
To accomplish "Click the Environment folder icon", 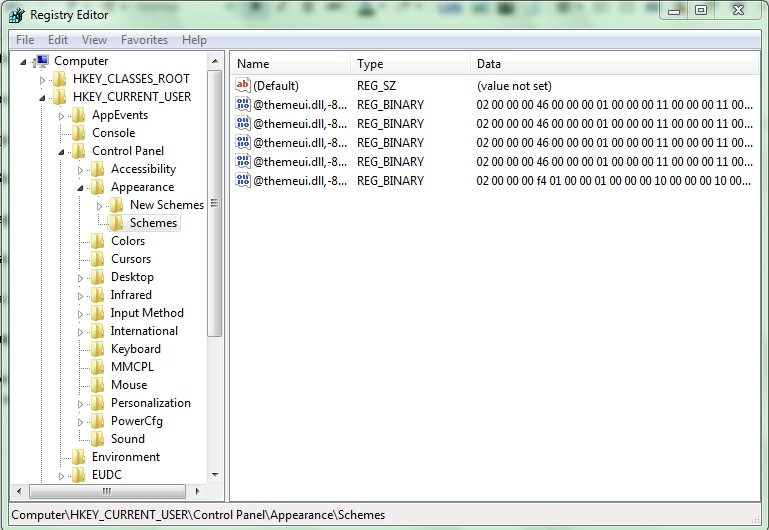I will click(78, 457).
